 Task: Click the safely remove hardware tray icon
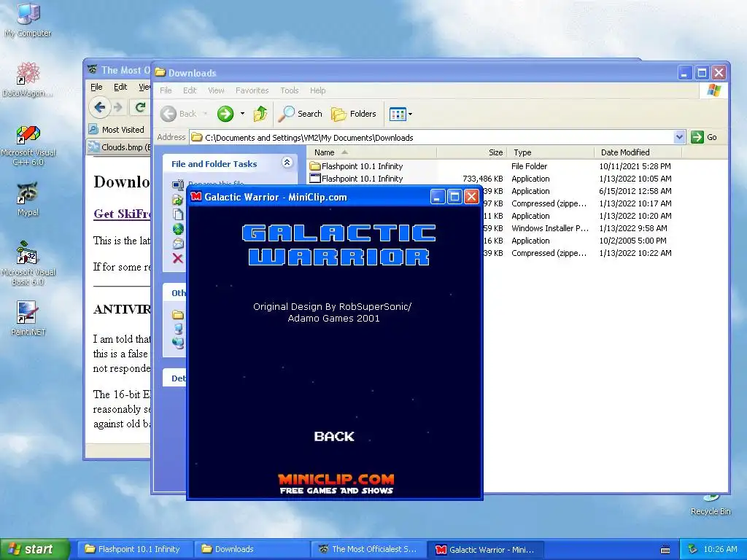(x=693, y=549)
